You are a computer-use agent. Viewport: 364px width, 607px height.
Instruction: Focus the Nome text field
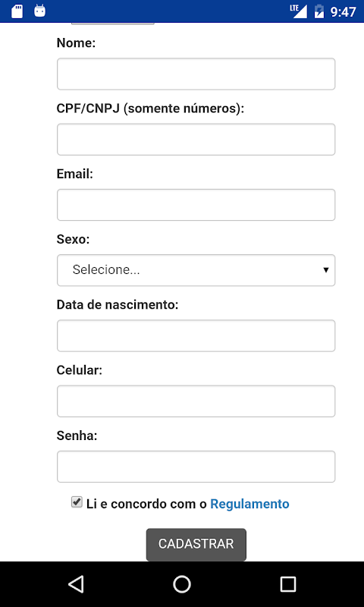coord(196,74)
